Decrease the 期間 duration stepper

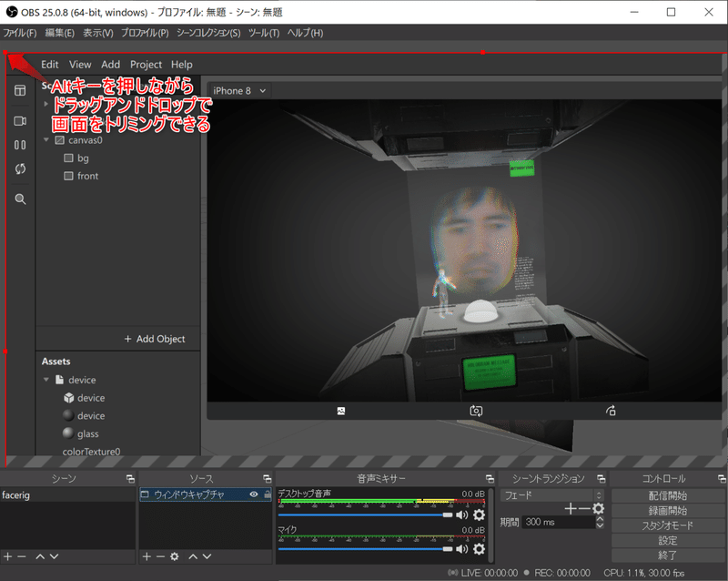pos(600,525)
